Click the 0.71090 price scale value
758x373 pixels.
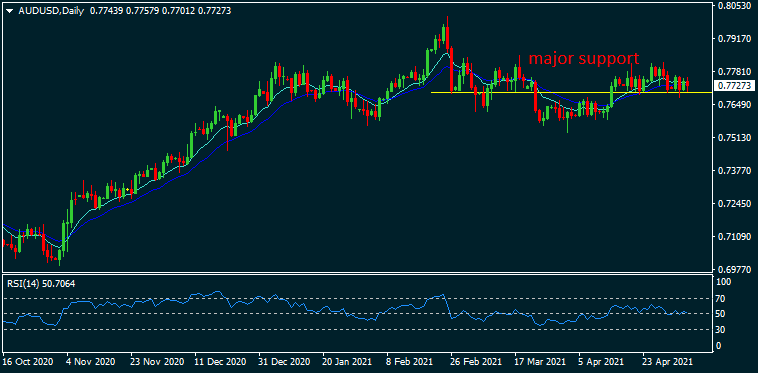click(x=734, y=236)
